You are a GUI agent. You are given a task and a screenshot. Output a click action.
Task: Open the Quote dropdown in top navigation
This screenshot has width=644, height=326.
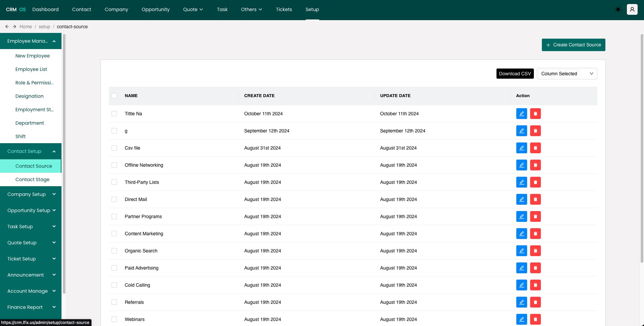tap(193, 9)
